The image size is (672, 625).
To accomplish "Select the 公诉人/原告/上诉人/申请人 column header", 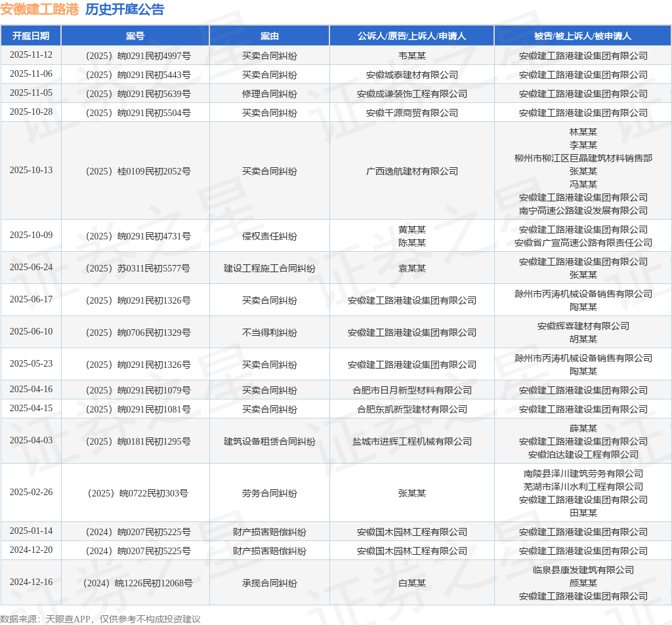I will (412, 36).
